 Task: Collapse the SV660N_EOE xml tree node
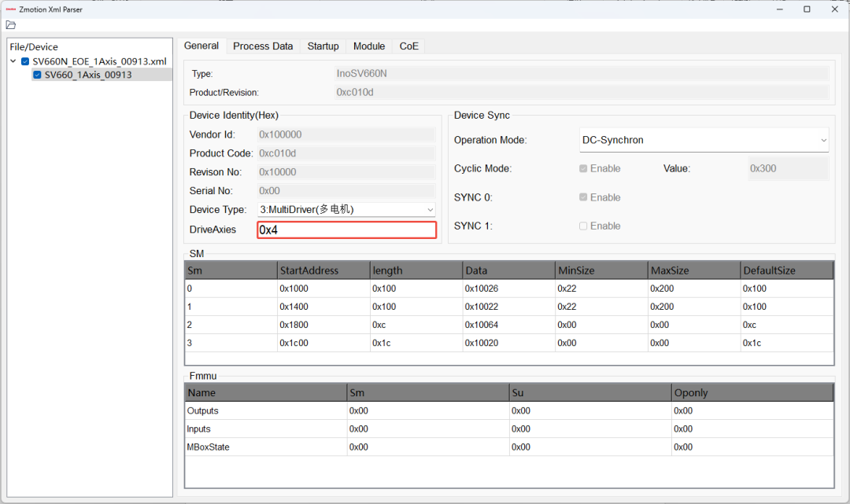tap(13, 61)
